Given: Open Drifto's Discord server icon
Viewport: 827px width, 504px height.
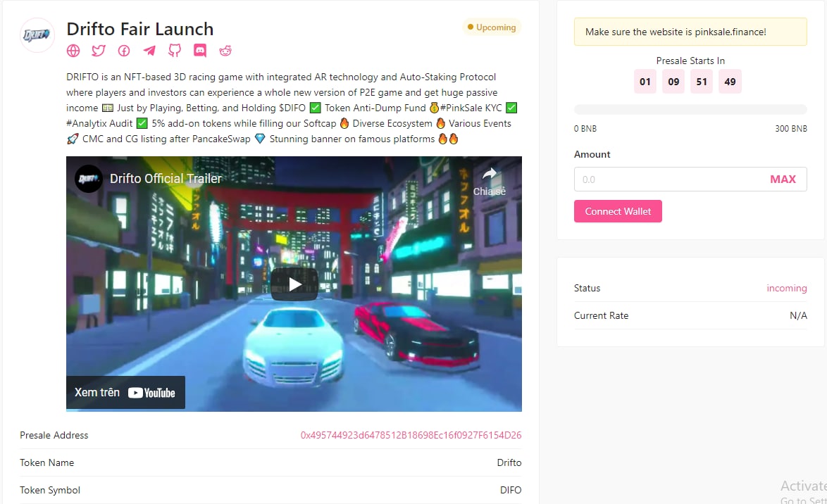Looking at the screenshot, I should tap(200, 50).
